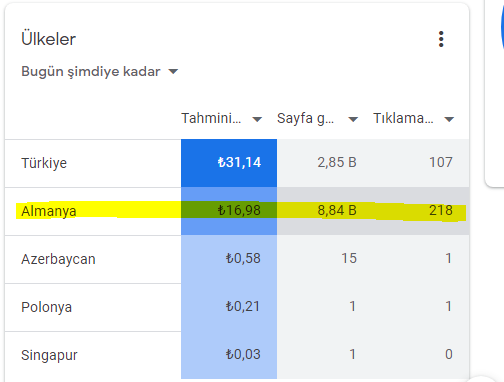Click Almanya's ₺16,98 earnings cell
Image resolution: width=504 pixels, height=382 pixels.
click(229, 211)
